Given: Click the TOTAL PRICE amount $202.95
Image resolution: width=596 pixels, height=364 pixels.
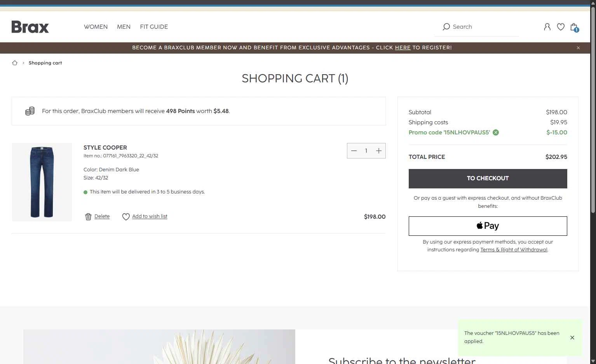Looking at the screenshot, I should pos(556,157).
